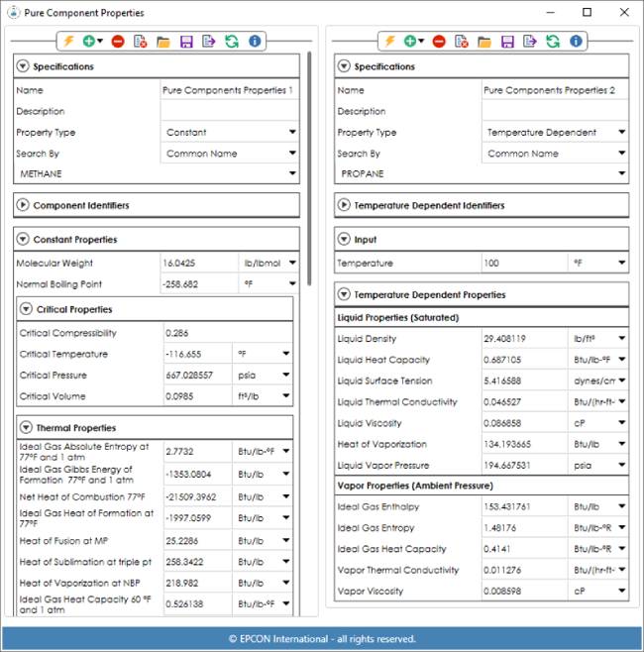
Task: Click the blue info icon in the right panel toolbar
Action: [x=576, y=42]
